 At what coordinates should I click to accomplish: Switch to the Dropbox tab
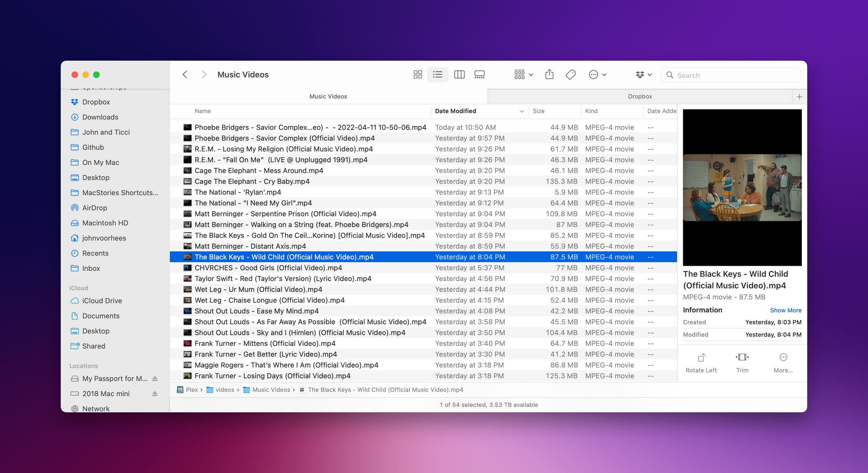coord(640,96)
